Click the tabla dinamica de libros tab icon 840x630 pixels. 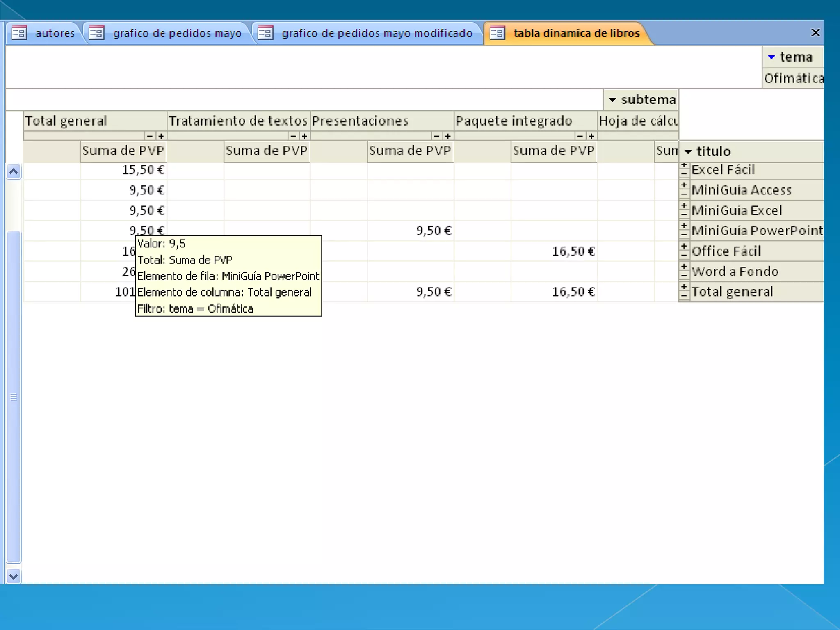point(497,33)
